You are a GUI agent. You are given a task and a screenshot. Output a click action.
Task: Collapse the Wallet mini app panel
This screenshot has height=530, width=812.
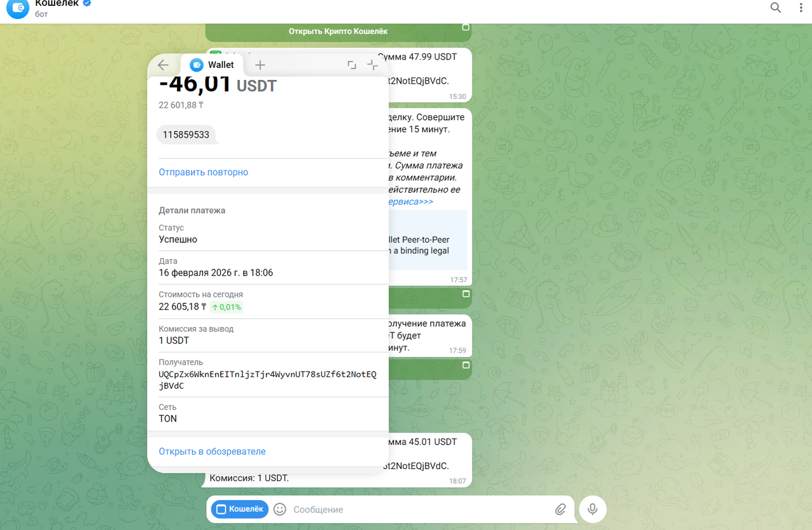click(372, 65)
